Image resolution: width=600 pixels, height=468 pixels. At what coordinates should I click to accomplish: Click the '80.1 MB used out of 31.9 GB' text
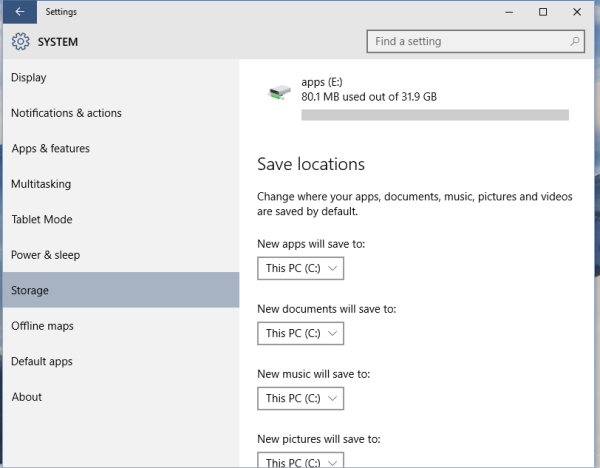pos(369,97)
